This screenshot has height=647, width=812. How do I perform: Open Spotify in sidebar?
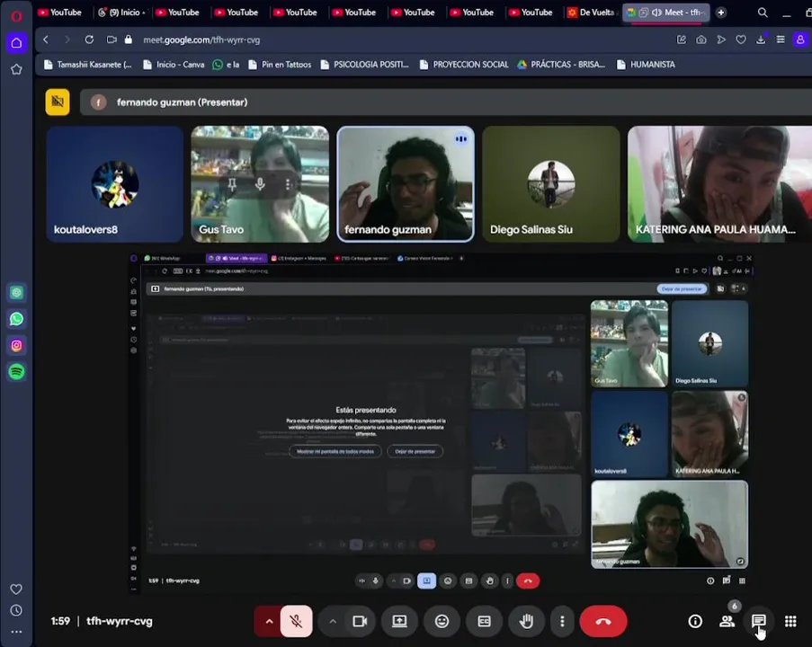coord(16,372)
